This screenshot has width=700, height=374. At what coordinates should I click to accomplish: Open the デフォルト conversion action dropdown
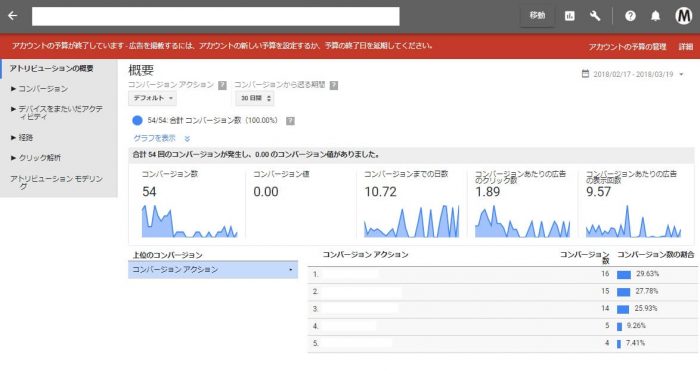[x=153, y=98]
